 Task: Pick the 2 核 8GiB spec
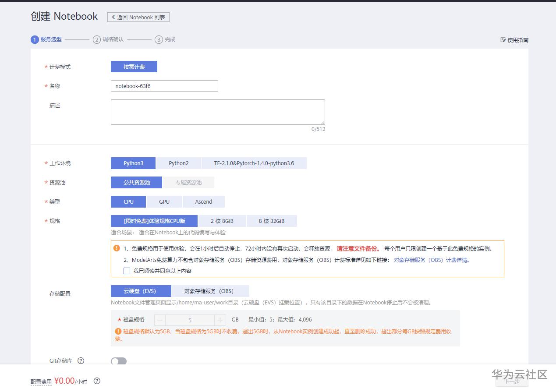(x=222, y=221)
